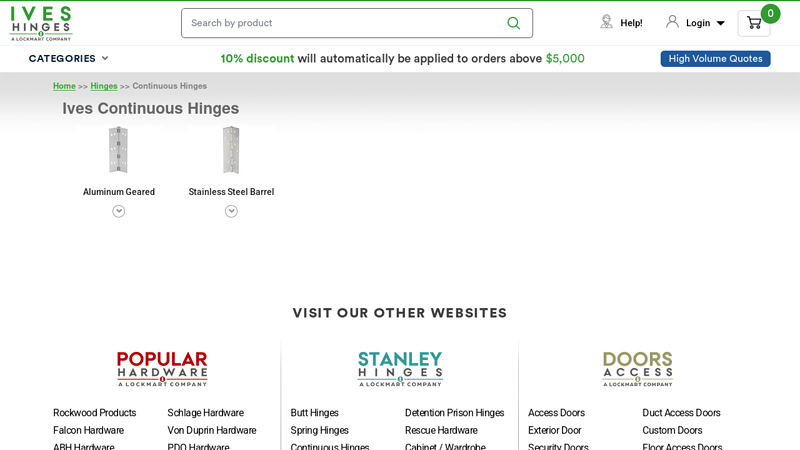
Task: Expand the Aluminum Geared chevron
Action: tap(119, 211)
